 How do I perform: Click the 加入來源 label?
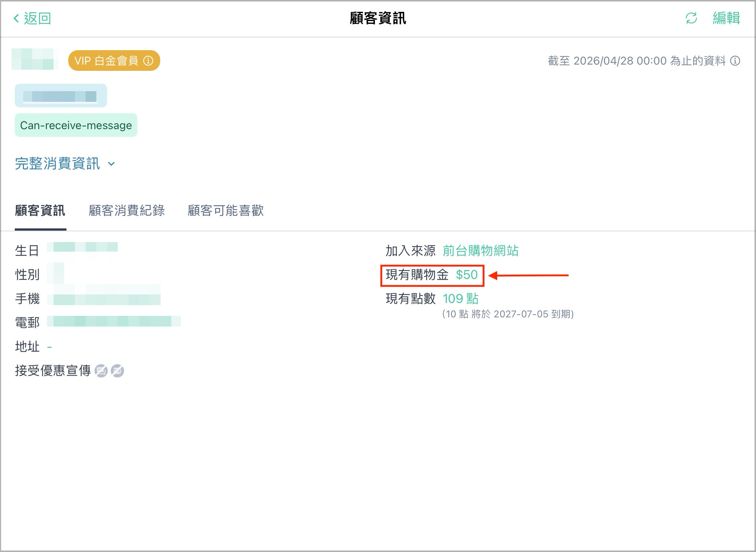click(411, 251)
